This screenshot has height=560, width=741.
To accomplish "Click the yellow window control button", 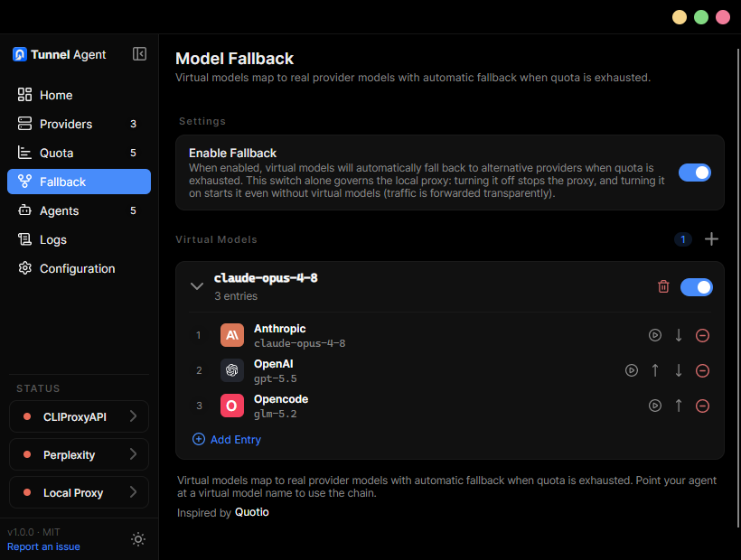I will point(680,17).
